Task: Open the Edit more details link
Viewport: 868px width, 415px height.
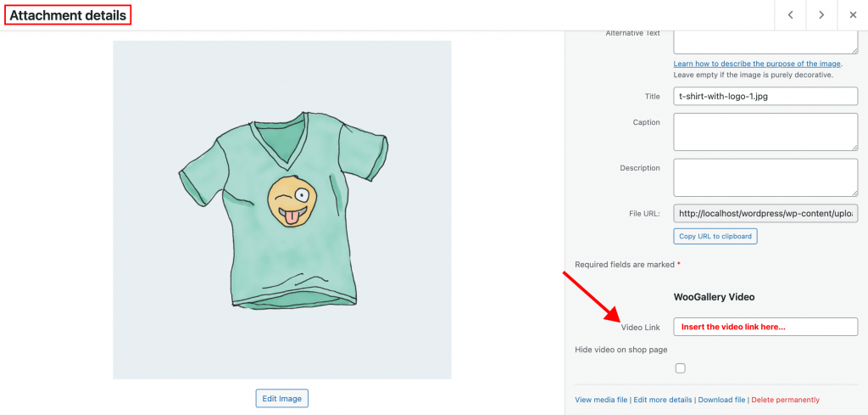Action: point(663,400)
